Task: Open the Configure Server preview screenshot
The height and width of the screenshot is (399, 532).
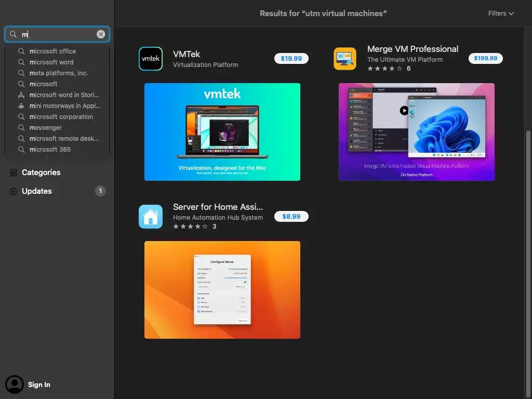Action: tap(222, 290)
